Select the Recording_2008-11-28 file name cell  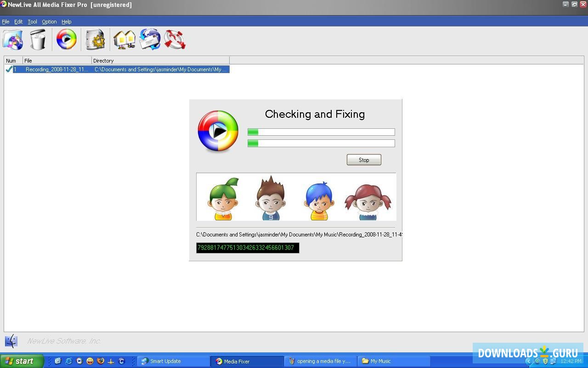tap(57, 69)
